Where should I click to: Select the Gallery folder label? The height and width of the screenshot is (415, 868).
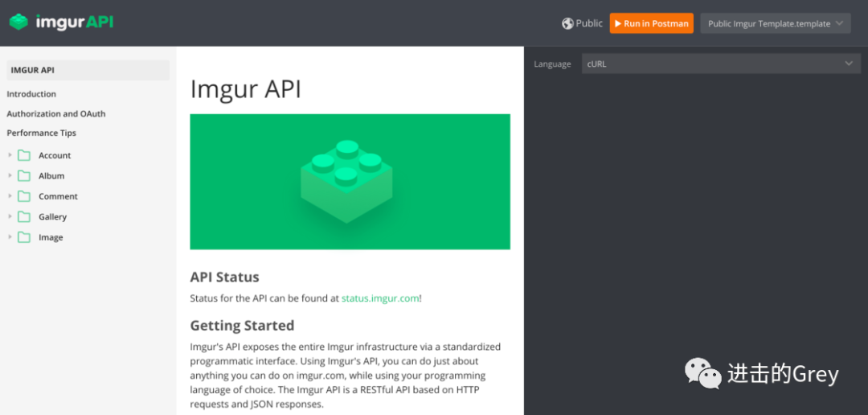pos(52,217)
